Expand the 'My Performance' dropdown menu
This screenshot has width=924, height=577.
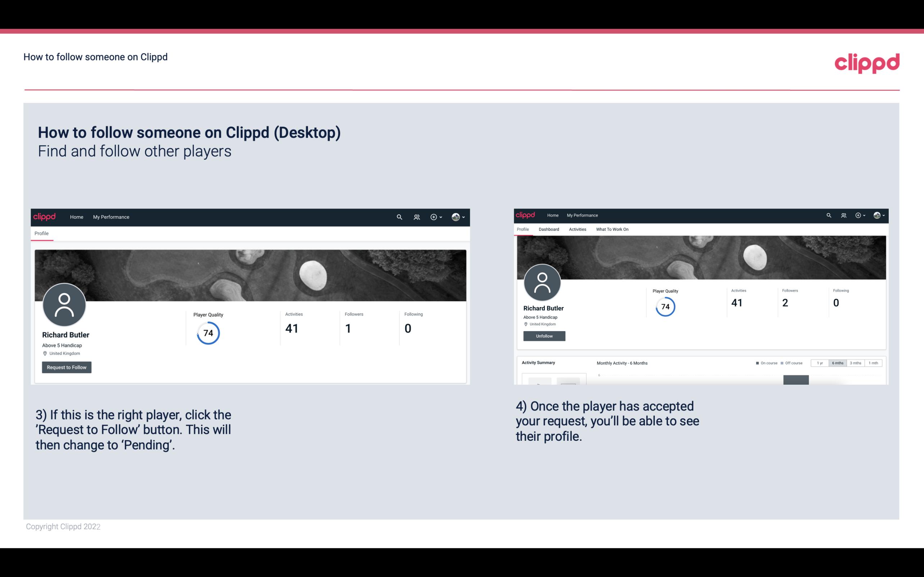pos(110,217)
